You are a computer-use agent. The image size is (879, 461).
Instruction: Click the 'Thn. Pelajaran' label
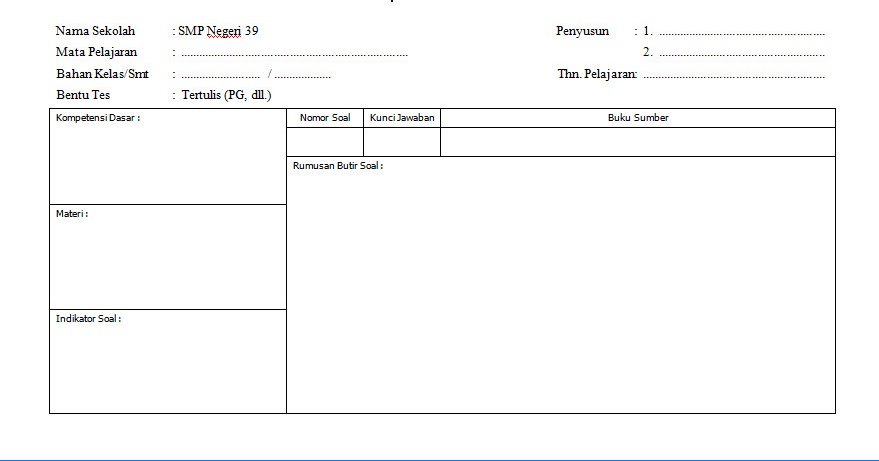coord(597,74)
